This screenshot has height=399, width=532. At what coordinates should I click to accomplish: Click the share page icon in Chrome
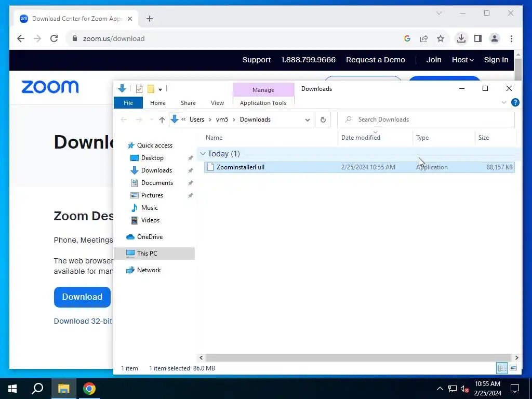click(424, 38)
